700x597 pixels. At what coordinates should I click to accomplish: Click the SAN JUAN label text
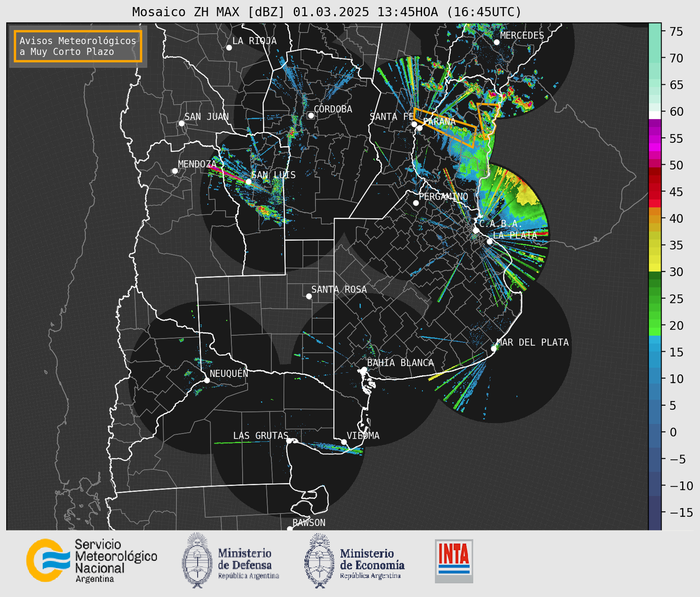[x=206, y=117]
